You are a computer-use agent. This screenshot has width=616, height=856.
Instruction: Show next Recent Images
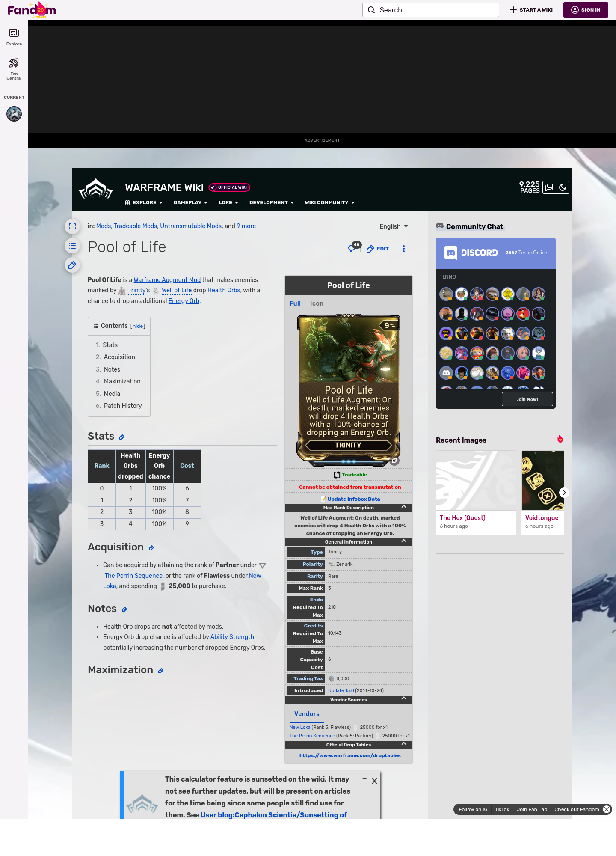pyautogui.click(x=564, y=493)
